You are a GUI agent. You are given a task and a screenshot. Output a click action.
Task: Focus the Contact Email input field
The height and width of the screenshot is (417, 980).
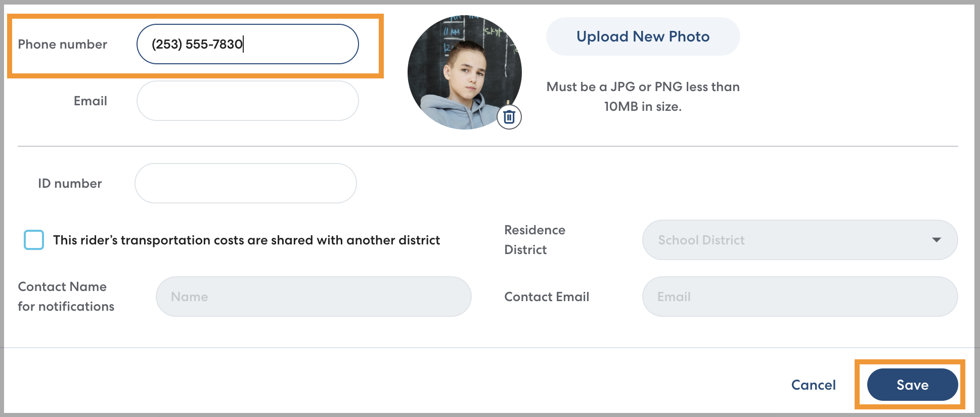(799, 297)
